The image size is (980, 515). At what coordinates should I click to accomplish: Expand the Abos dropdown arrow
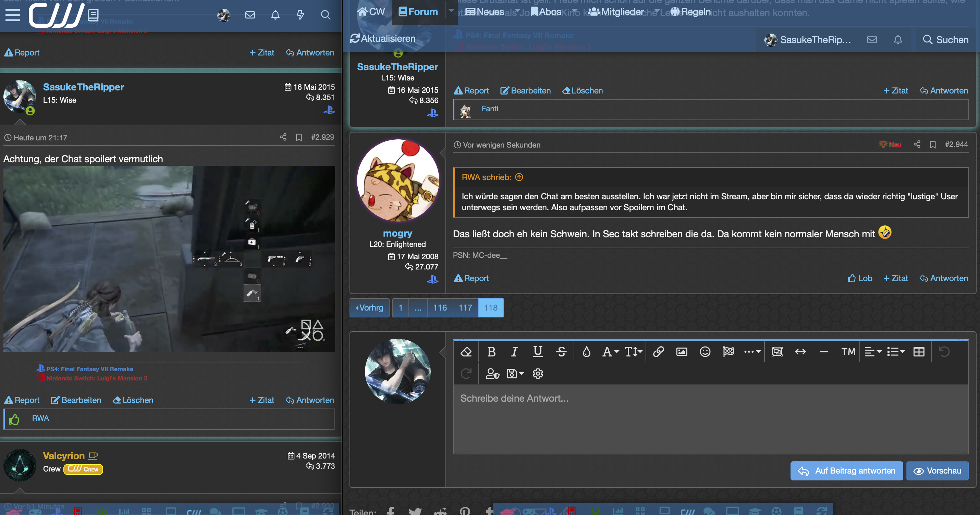tap(574, 11)
